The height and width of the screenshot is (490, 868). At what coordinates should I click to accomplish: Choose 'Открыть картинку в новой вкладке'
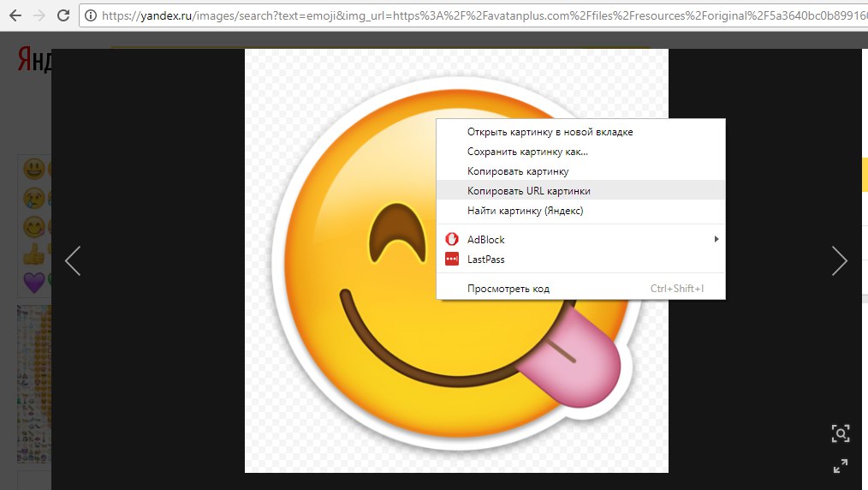coord(580,132)
